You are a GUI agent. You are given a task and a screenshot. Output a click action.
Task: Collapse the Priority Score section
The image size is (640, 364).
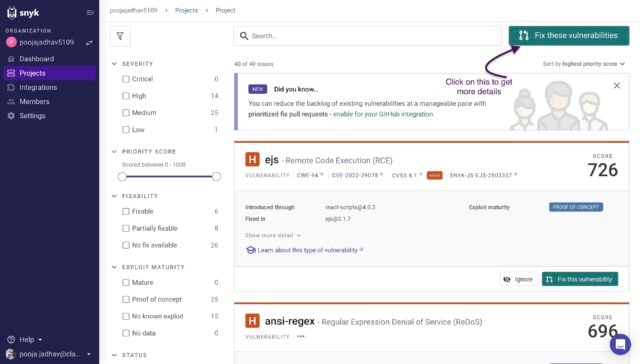point(114,151)
